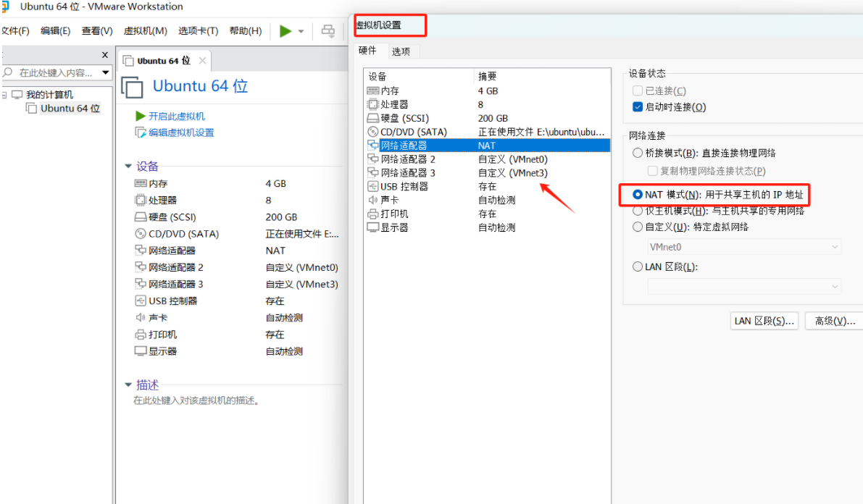The height and width of the screenshot is (504, 863).
Task: Select 显示器 icon in settings device list
Action: coord(372,227)
